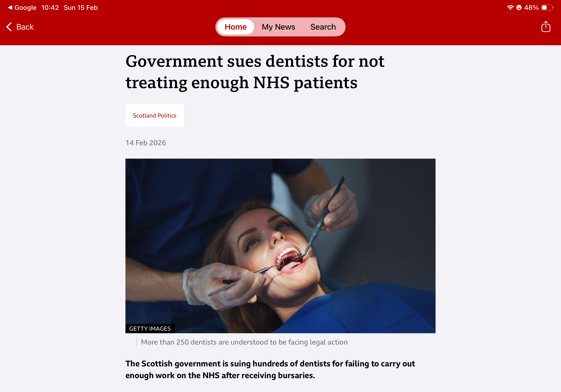Screen dimensions: 561x392
Task: Tap the 14 Feb 2026 date
Action: (146, 143)
